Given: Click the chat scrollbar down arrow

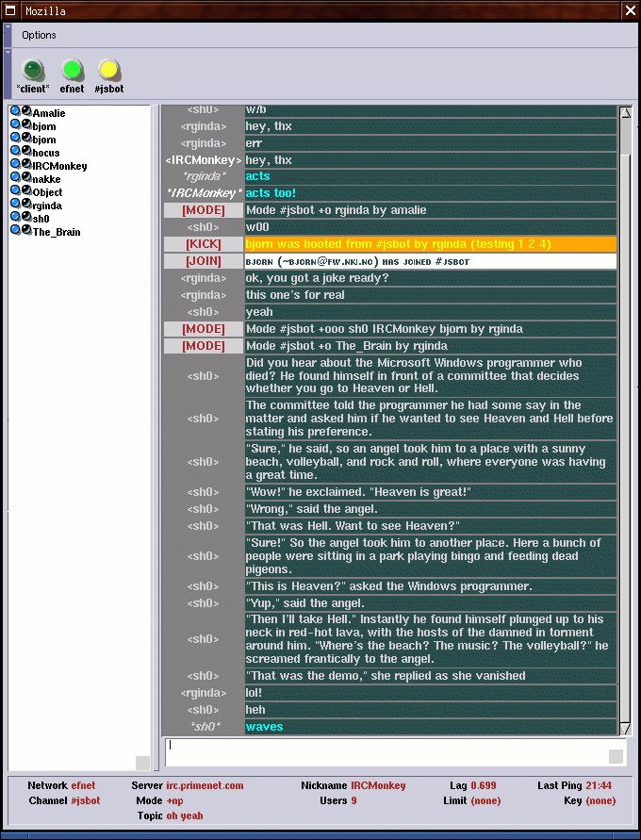Looking at the screenshot, I should point(626,729).
